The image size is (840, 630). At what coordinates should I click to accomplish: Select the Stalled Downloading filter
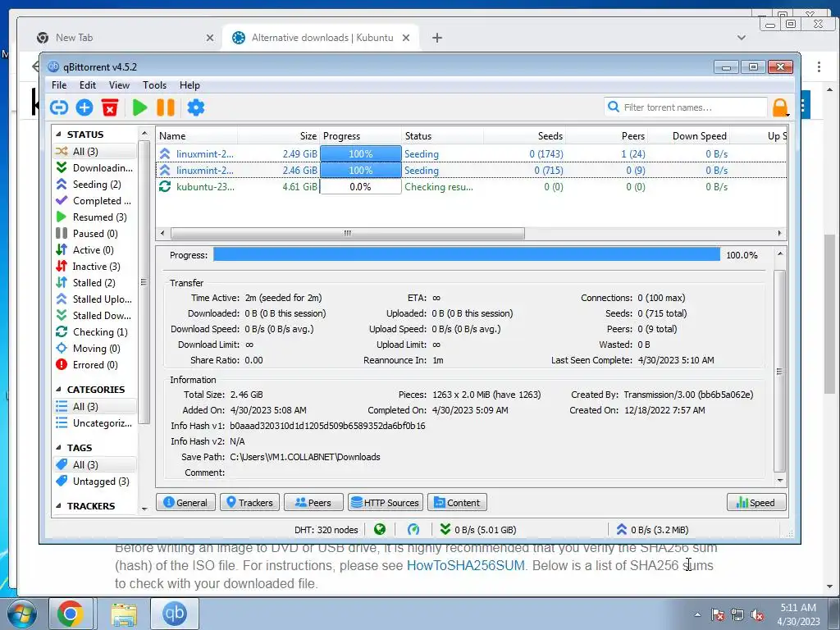pyautogui.click(x=95, y=316)
